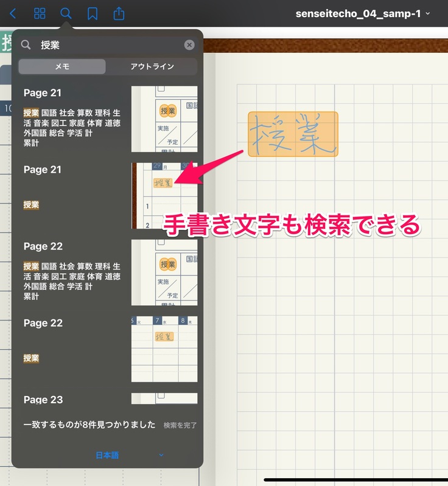Image resolution: width=448 pixels, height=486 pixels.
Task: Switch to the アウトライン tab
Action: (152, 66)
